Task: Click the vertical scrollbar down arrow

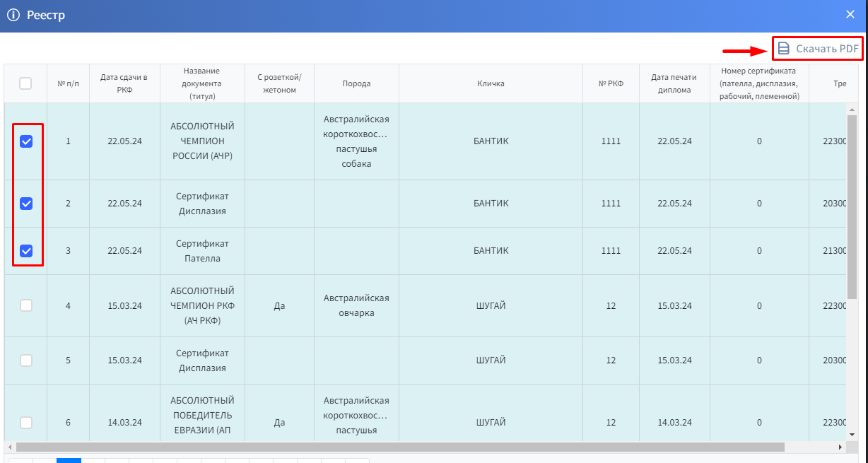Action: point(852,434)
